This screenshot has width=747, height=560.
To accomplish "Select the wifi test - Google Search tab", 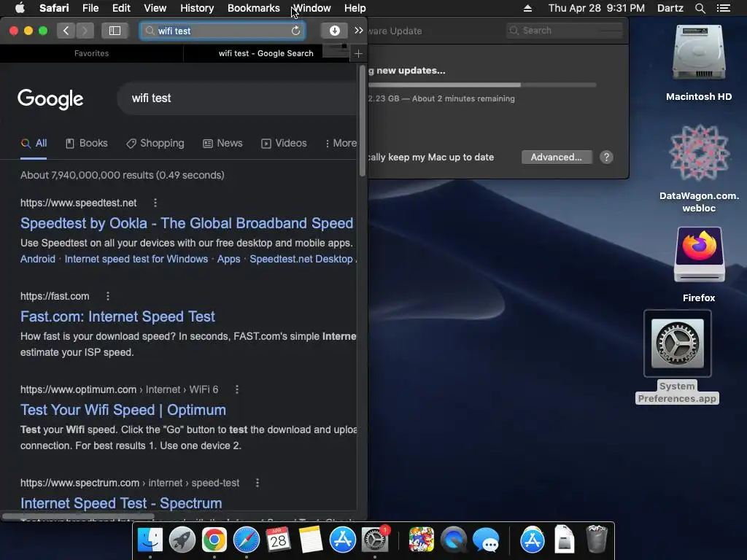I will (x=266, y=53).
